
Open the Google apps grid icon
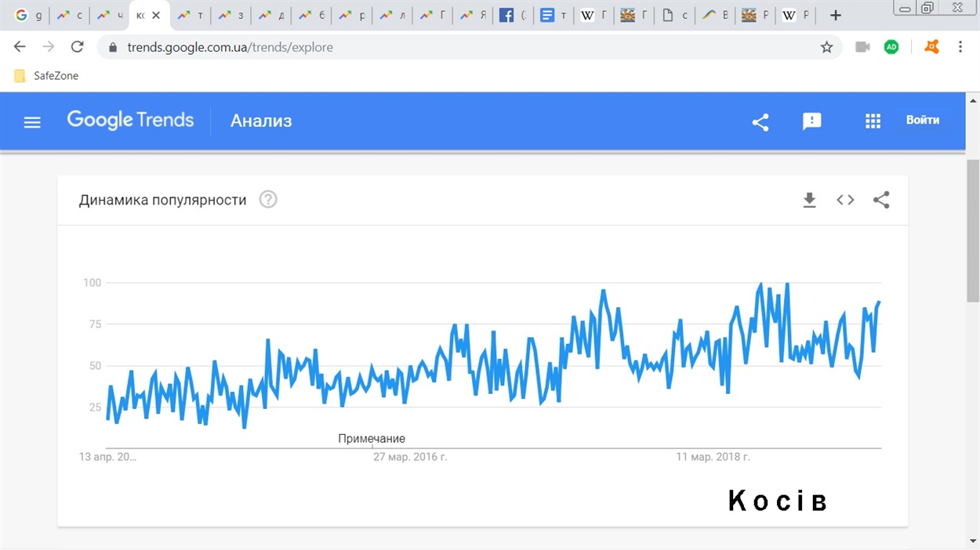873,121
